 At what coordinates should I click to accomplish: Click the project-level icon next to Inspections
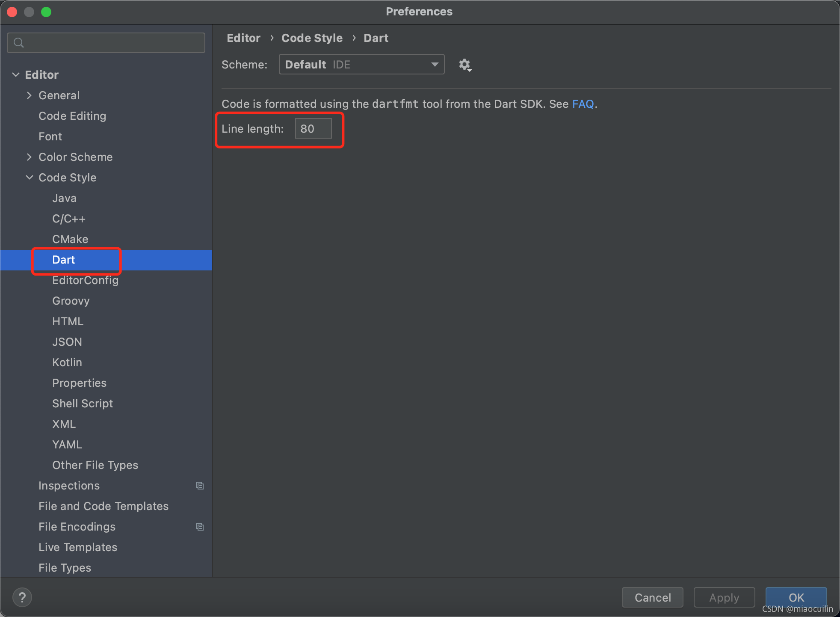200,486
